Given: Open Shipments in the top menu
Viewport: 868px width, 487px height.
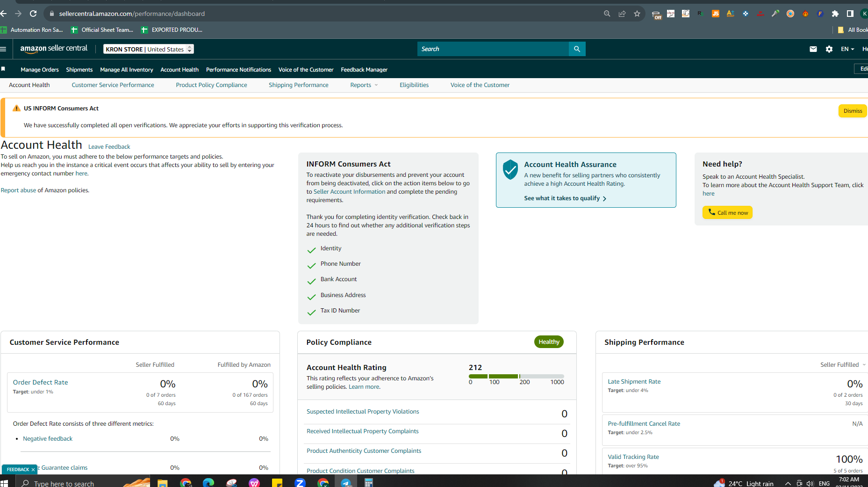Looking at the screenshot, I should click(79, 70).
